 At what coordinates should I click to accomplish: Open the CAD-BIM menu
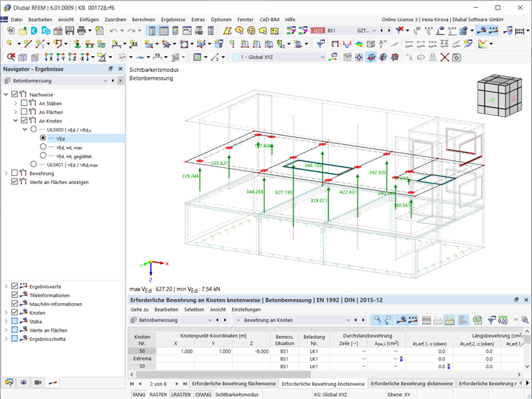point(269,20)
